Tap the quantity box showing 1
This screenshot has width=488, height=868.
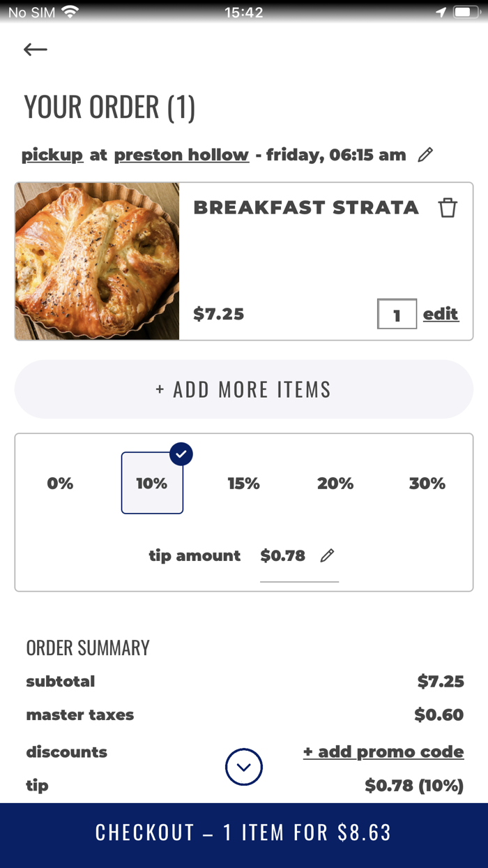point(397,315)
